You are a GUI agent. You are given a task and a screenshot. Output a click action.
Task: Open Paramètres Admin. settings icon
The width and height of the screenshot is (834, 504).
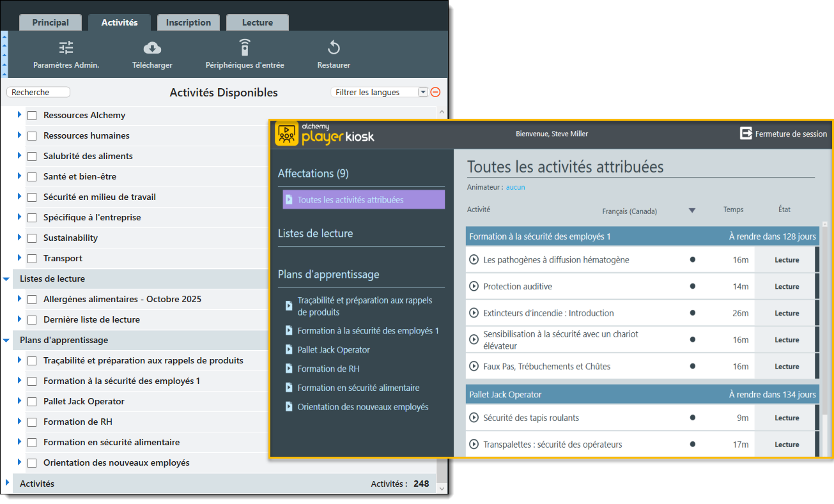click(x=66, y=48)
